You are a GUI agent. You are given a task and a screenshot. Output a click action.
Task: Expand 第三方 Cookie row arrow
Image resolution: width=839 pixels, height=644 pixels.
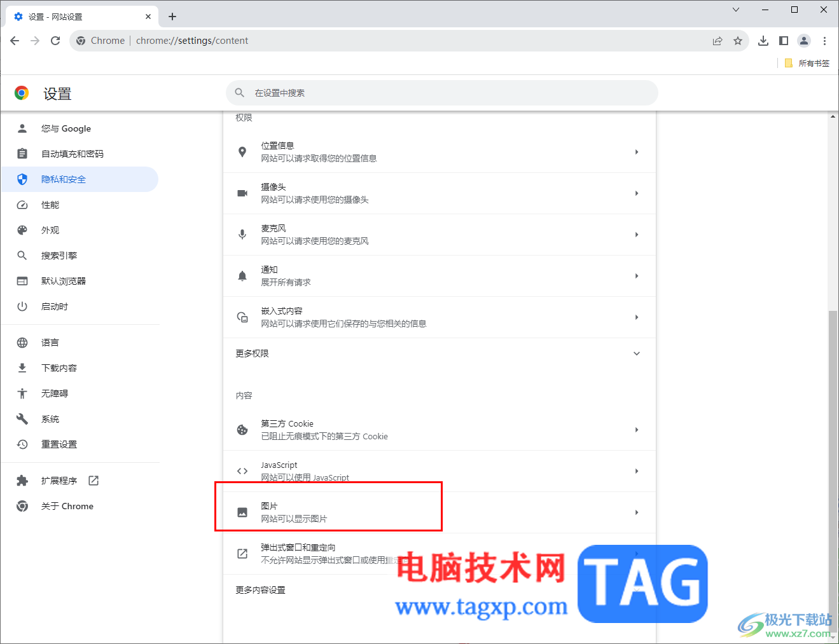(x=637, y=430)
